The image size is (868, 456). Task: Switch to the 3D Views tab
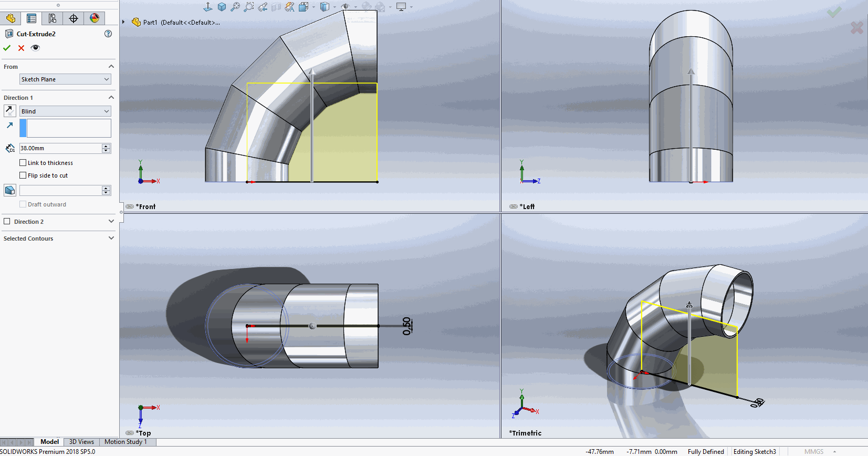[81, 442]
